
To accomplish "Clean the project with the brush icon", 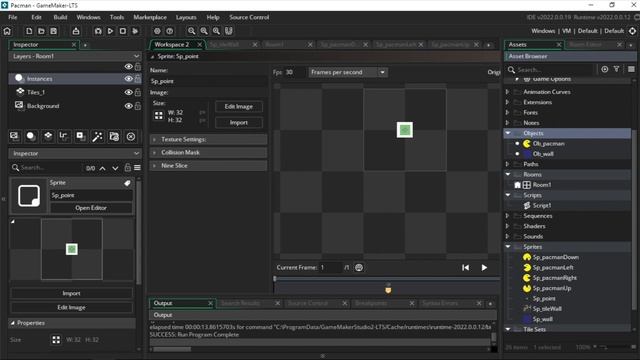I will point(135,31).
